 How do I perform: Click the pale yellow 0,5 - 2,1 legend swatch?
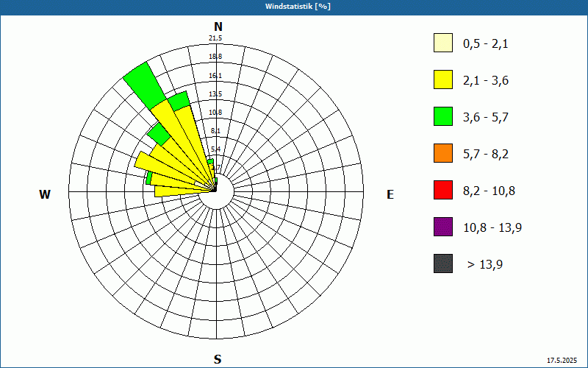pos(443,43)
